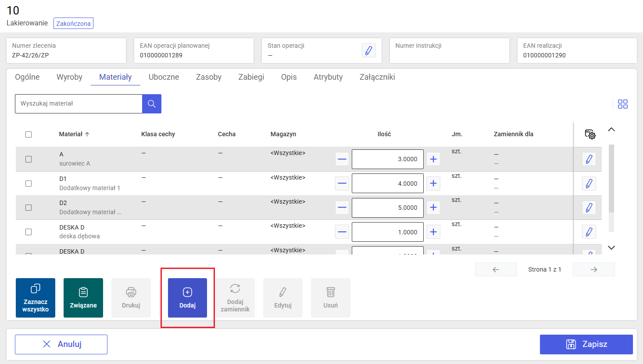Image resolution: width=643 pixels, height=364 pixels.
Task: Open the Załączniki tab
Action: pos(377,77)
